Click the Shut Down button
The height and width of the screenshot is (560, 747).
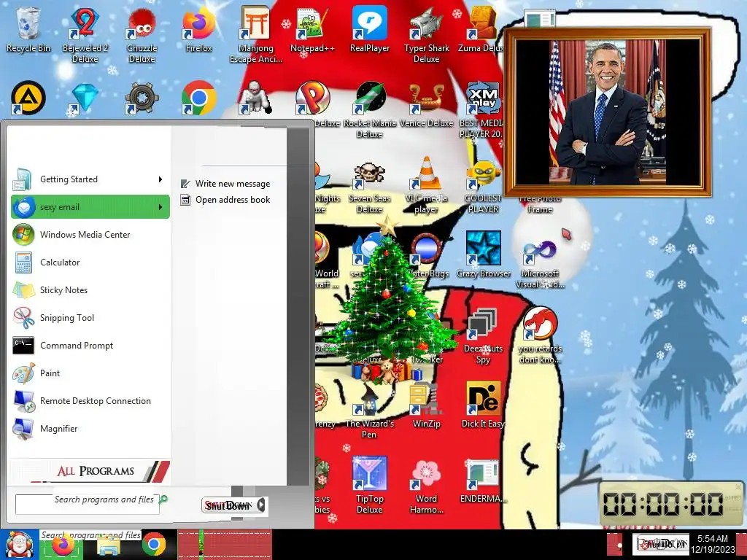point(228,505)
